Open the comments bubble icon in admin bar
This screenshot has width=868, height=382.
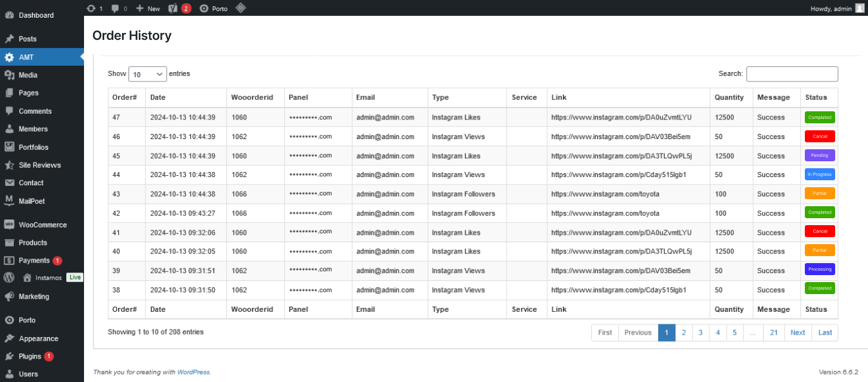[115, 8]
